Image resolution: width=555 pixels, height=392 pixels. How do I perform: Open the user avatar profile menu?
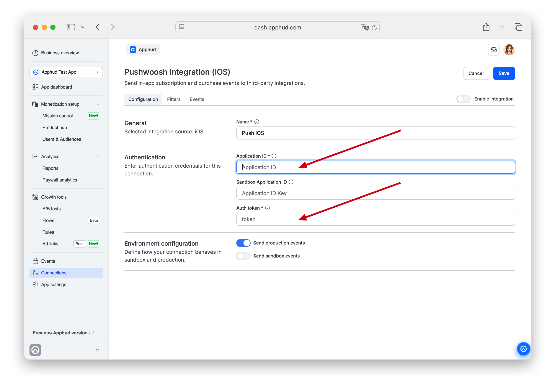point(509,50)
